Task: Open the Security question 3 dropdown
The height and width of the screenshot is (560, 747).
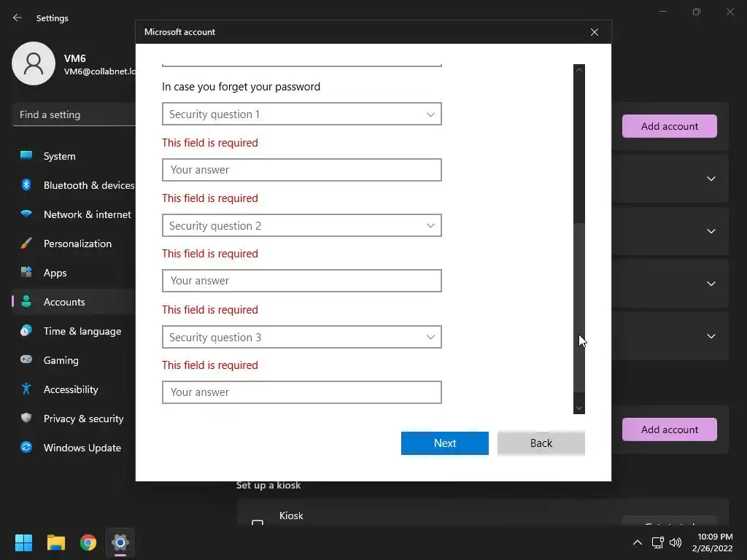Action: tap(301, 337)
